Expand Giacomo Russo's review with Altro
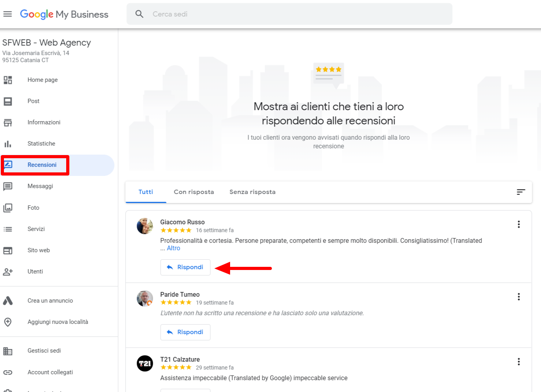The height and width of the screenshot is (392, 541). [174, 248]
